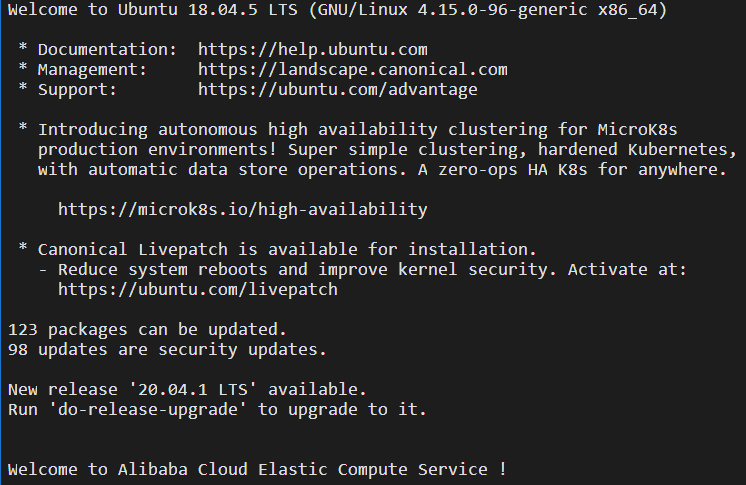Click the 'Support:' label

77,89
